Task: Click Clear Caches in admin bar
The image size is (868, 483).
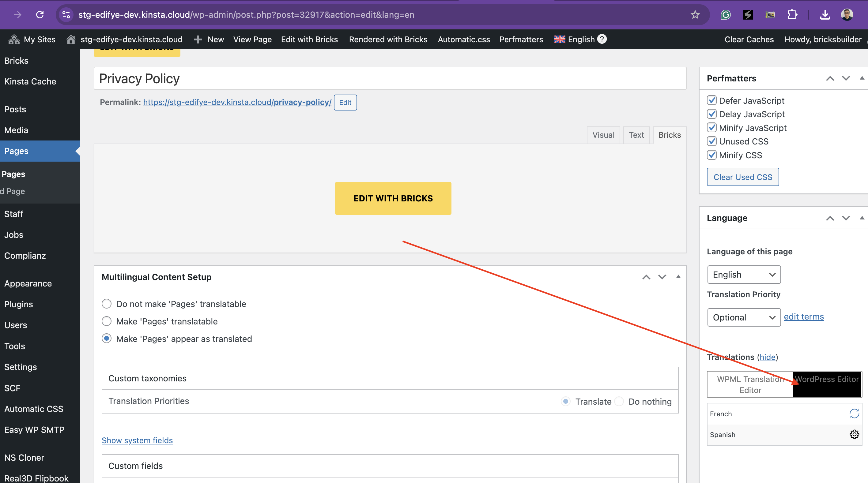Action: (x=749, y=39)
